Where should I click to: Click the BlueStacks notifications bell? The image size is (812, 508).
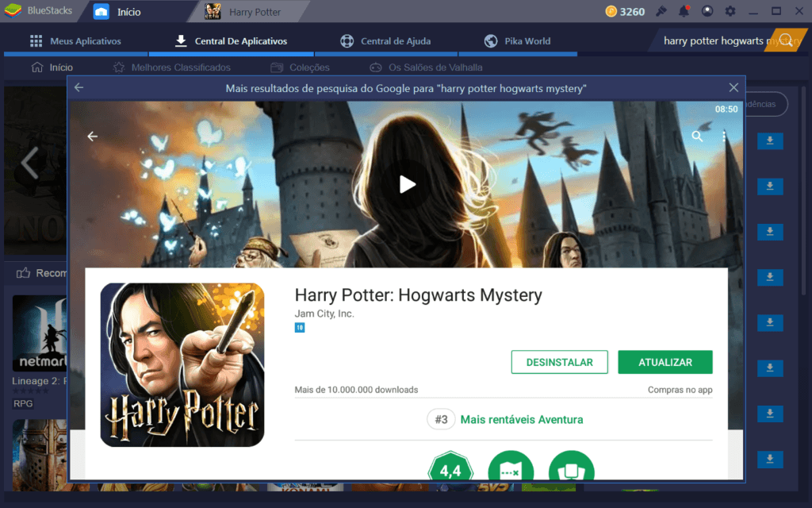click(683, 11)
